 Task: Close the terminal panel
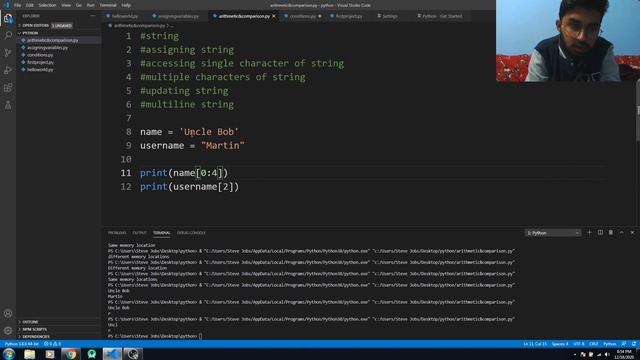632,233
